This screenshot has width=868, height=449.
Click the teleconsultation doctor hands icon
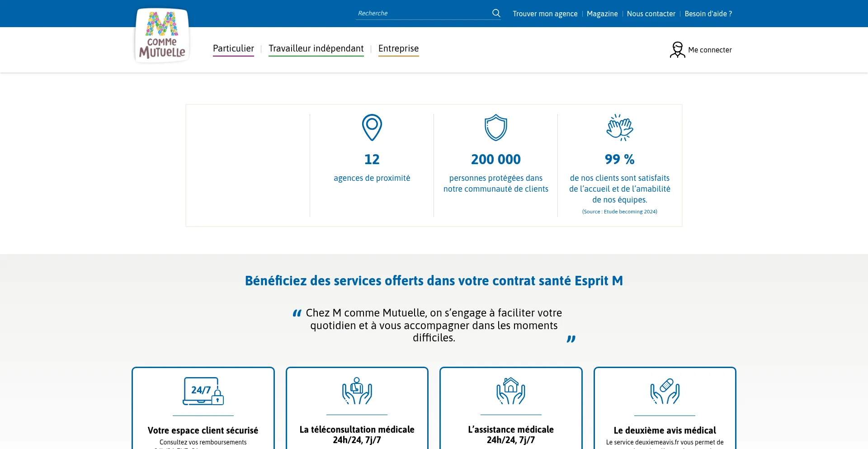(x=357, y=391)
